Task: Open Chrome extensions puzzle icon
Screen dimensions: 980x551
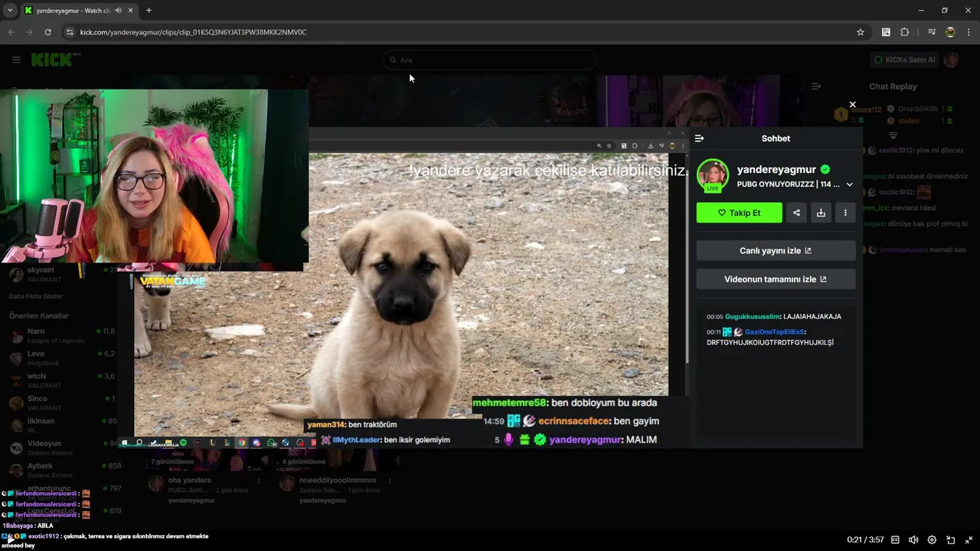Action: [x=904, y=32]
